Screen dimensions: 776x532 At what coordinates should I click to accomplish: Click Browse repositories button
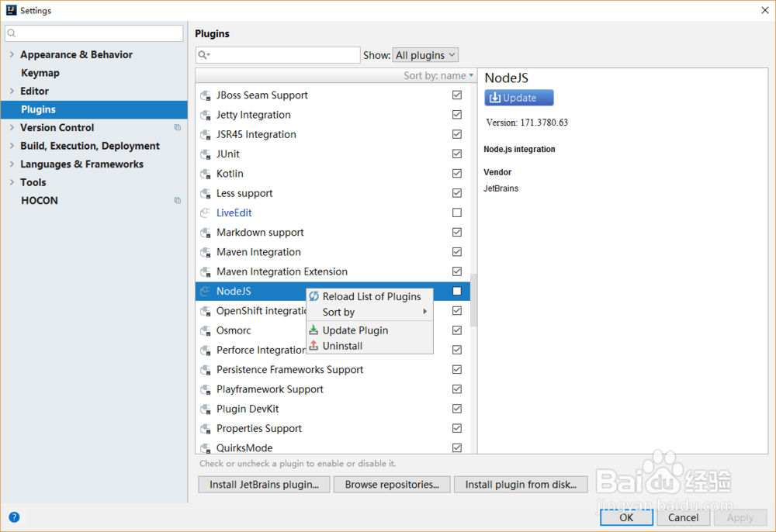pos(392,485)
